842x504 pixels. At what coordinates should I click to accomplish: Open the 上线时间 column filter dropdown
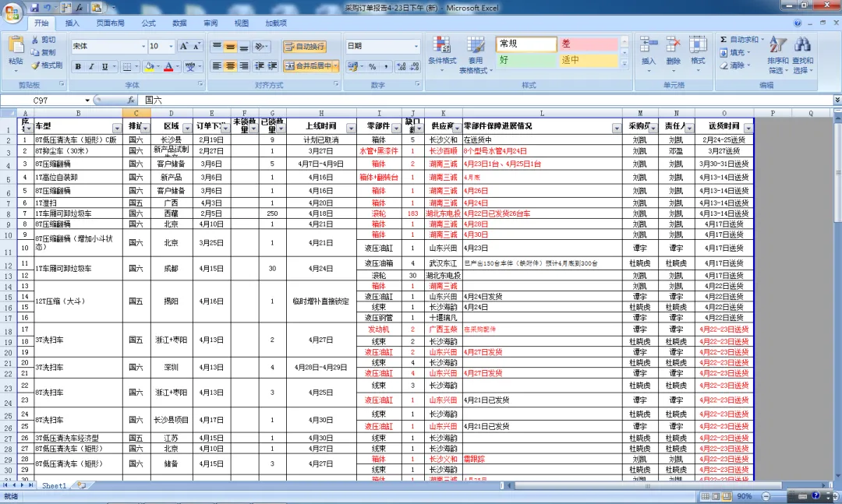point(351,129)
